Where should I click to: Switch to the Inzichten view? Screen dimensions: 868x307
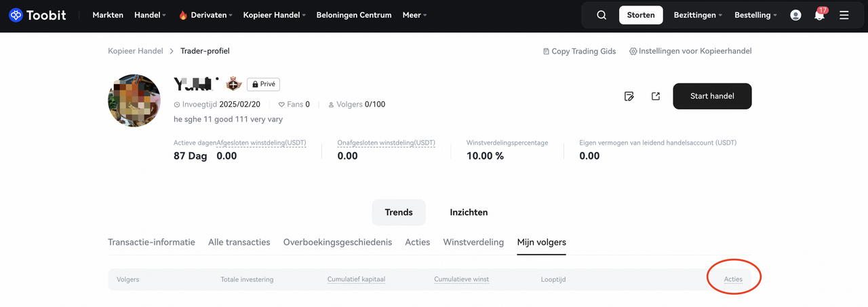point(469,213)
